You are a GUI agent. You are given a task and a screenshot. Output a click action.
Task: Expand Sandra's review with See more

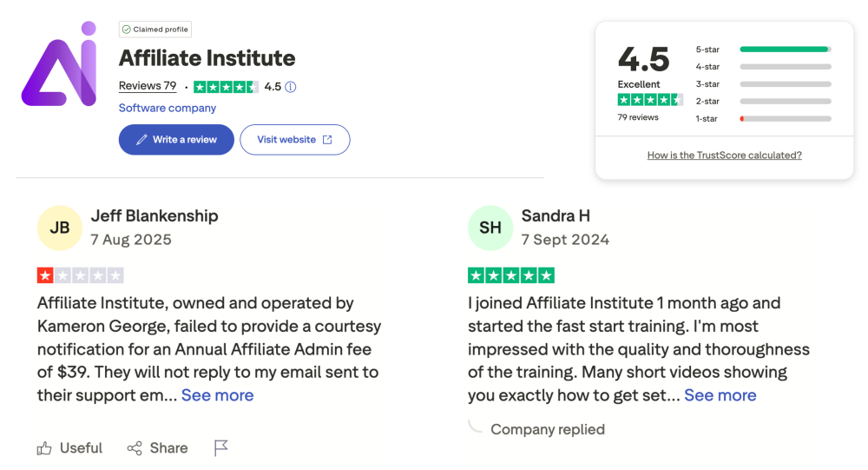coord(720,395)
